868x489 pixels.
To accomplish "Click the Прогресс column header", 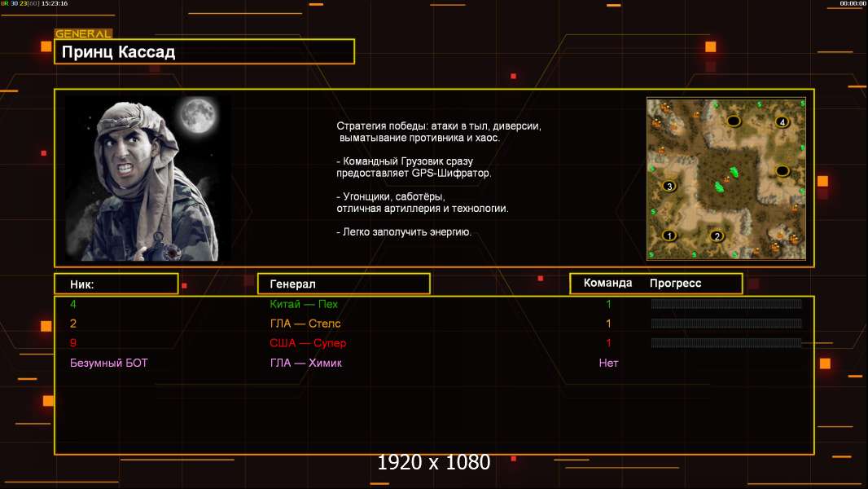I will click(675, 284).
